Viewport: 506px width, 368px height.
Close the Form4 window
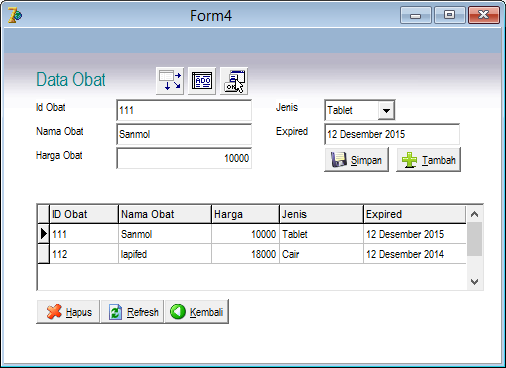pos(484,15)
